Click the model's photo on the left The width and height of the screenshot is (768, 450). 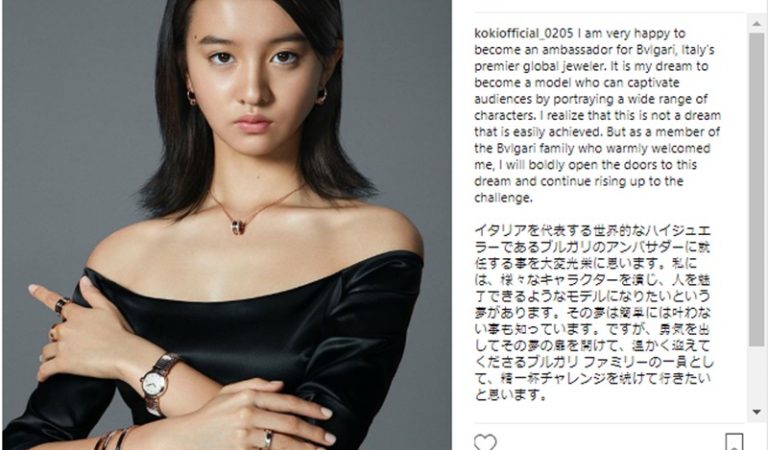(x=227, y=225)
